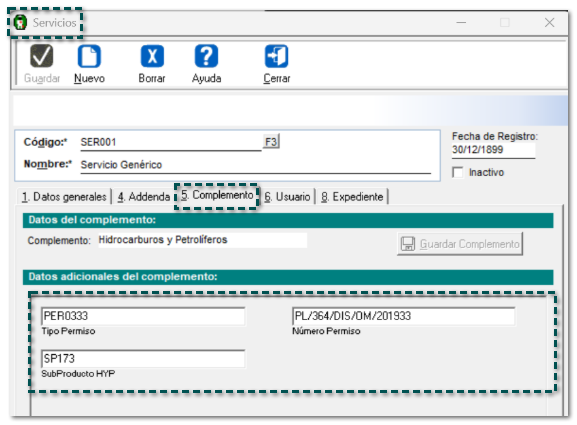Viewport: 577px width, 425px height.
Task: Toggle the Inactivo checkbox
Action: pyautogui.click(x=458, y=172)
